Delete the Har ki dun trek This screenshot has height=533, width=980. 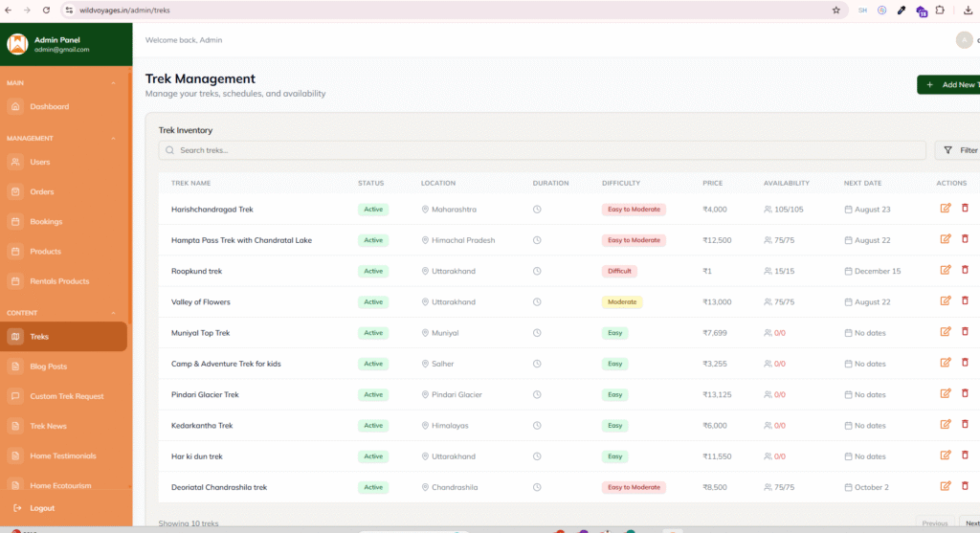click(x=965, y=455)
